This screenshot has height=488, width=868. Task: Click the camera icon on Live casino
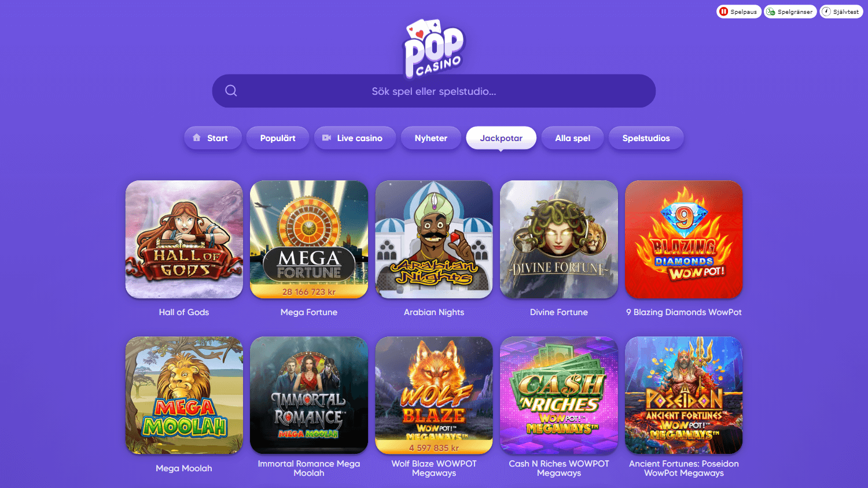[x=326, y=138]
